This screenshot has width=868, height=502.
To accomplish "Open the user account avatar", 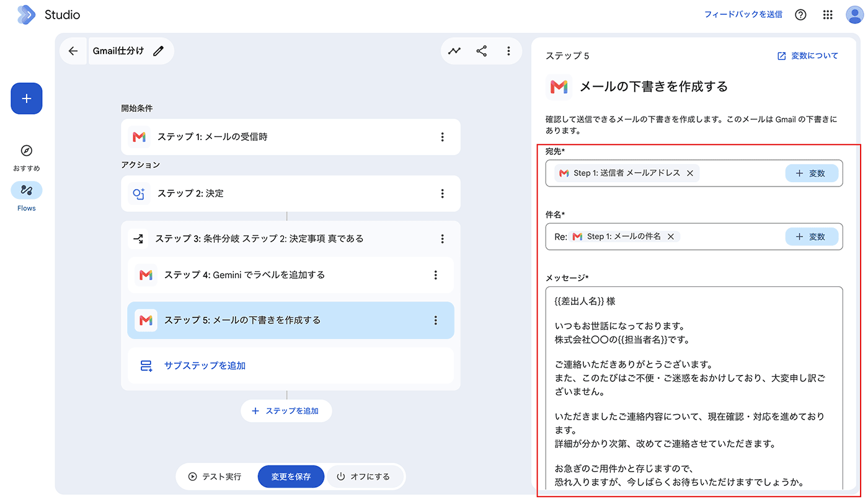I will click(x=854, y=14).
